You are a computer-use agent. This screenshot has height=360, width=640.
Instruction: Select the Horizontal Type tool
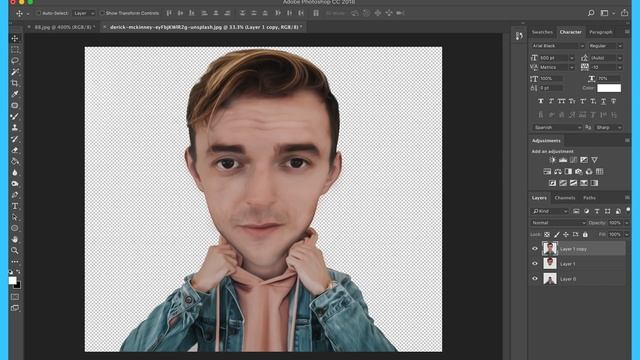click(15, 206)
